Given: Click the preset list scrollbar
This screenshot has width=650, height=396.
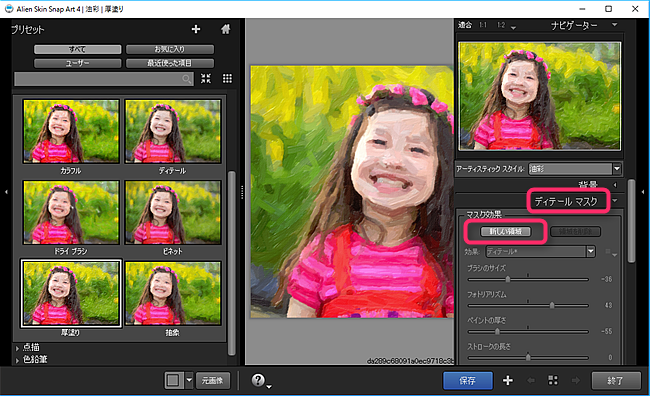Looking at the screenshot, I should click(232, 263).
